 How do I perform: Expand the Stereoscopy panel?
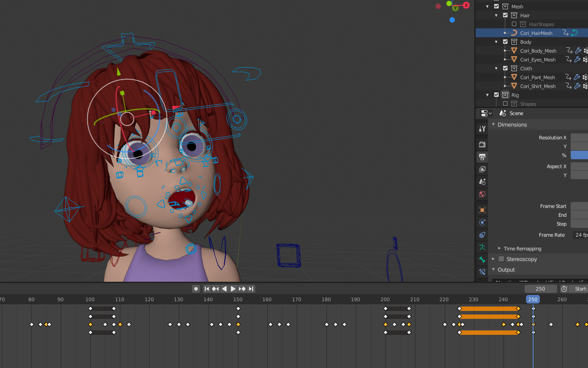[493, 259]
